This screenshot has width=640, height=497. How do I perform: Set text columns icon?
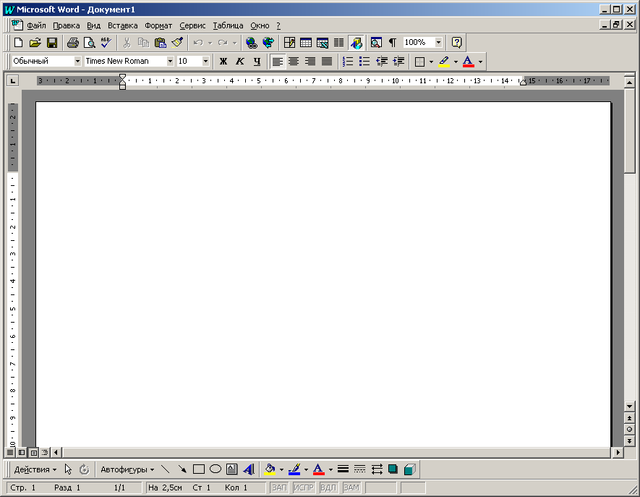coord(339,42)
